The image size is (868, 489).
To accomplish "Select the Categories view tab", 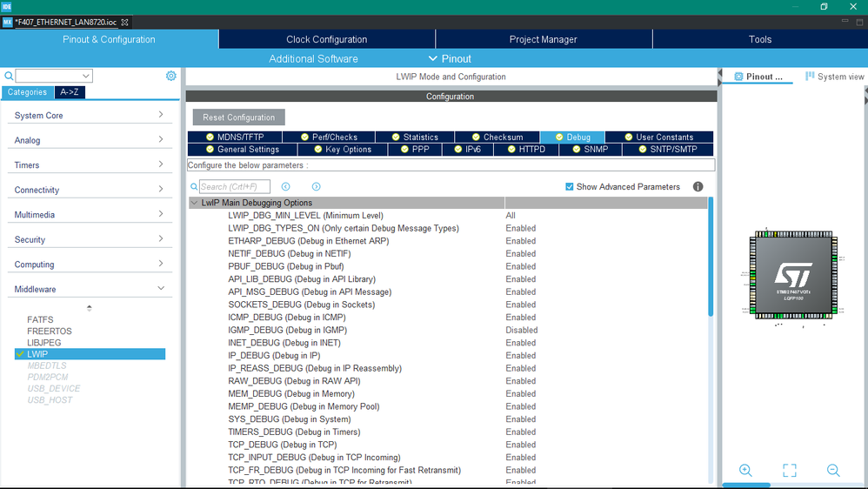I will click(x=27, y=92).
